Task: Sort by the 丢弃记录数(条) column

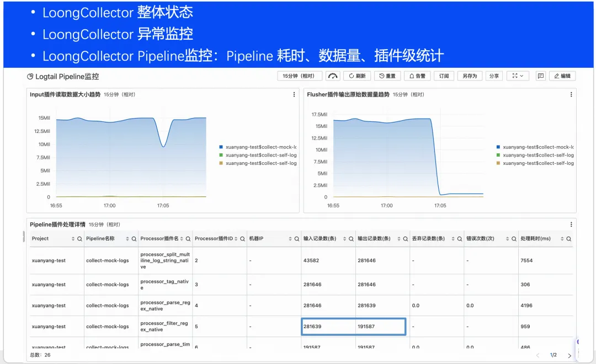Action: click(x=453, y=239)
